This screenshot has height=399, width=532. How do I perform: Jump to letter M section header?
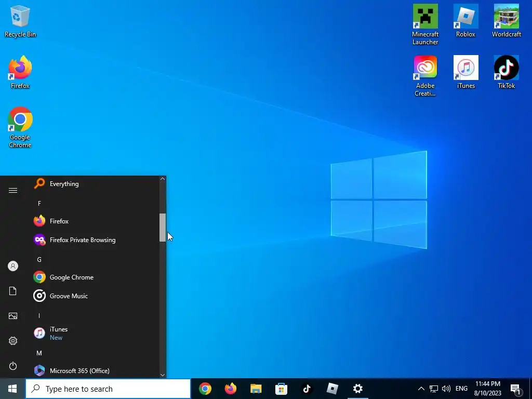pos(39,353)
